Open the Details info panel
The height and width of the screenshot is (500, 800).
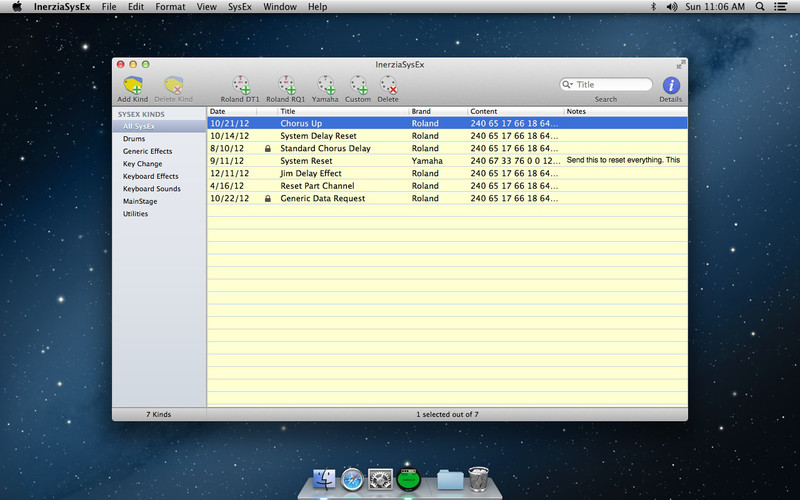click(671, 85)
